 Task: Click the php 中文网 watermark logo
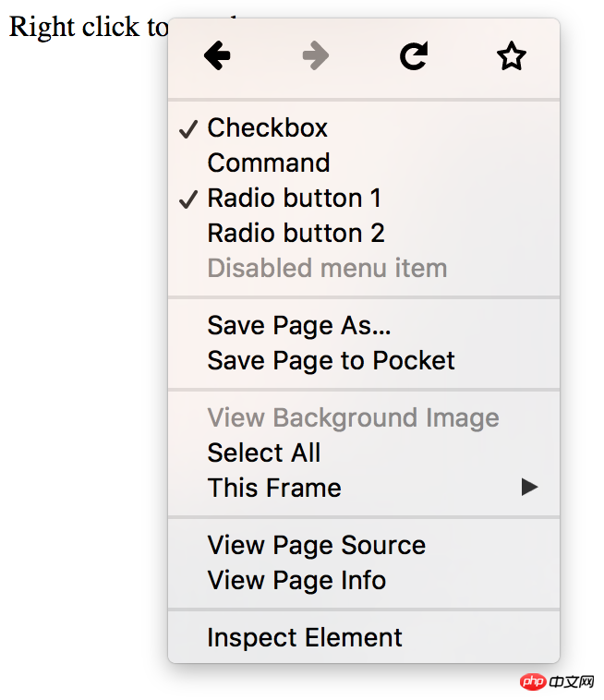coord(557,682)
